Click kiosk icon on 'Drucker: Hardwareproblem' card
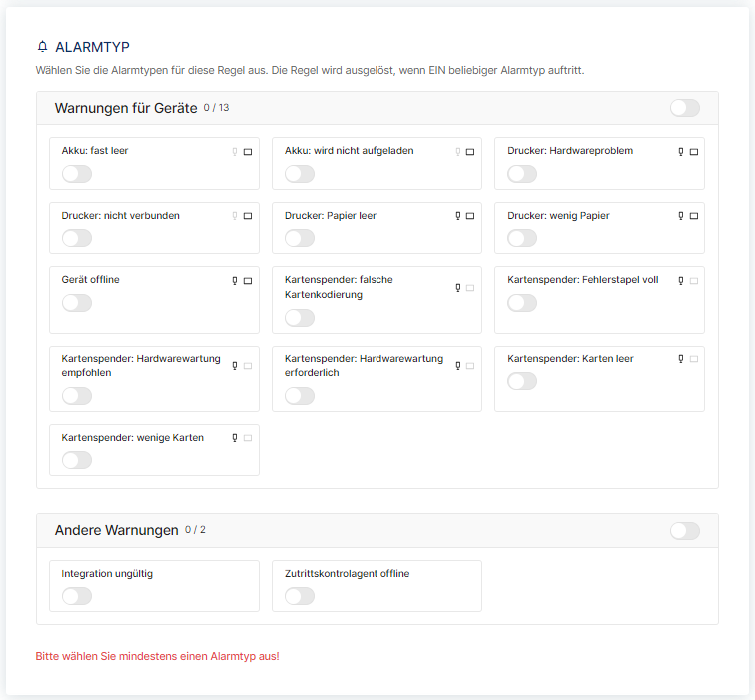 681,152
